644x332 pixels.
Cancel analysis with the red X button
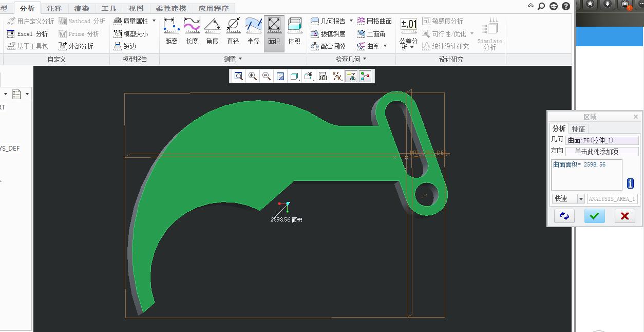[624, 216]
